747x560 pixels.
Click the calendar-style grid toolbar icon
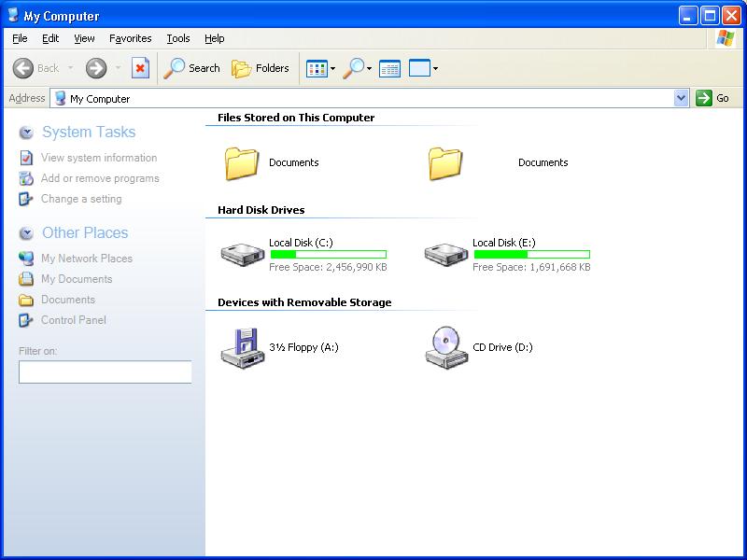[389, 68]
